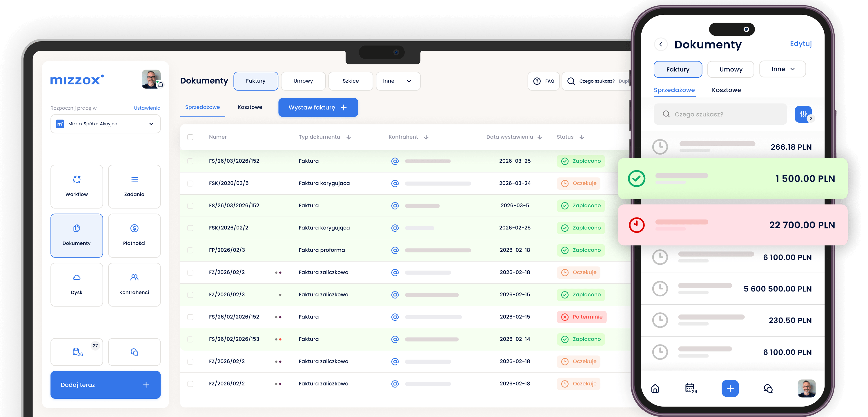Select the Płatności sidebar icon
Image resolution: width=868 pixels, height=417 pixels.
134,235
